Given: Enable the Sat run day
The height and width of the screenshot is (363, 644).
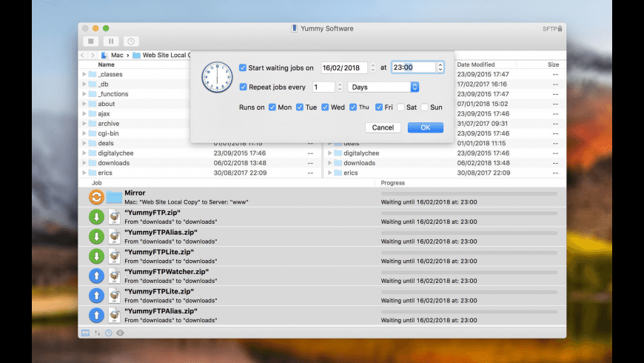Looking at the screenshot, I should pos(400,107).
